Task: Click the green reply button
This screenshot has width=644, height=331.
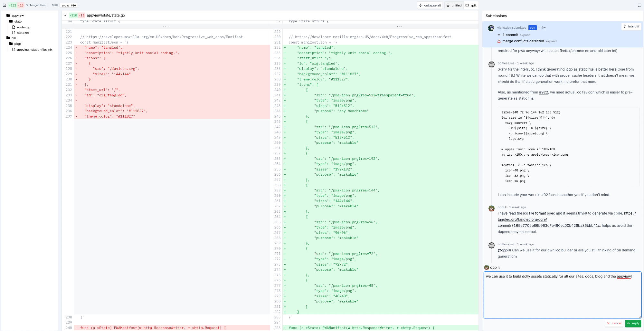Action: click(x=633, y=323)
